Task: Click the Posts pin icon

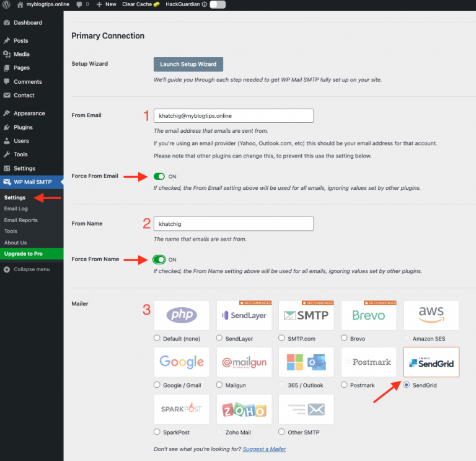Action: coord(7,40)
